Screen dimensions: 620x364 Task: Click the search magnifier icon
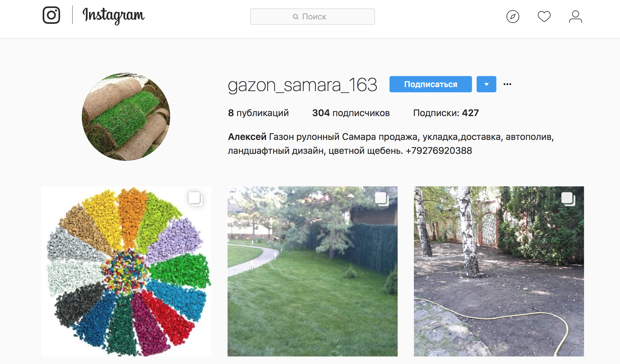coord(295,16)
